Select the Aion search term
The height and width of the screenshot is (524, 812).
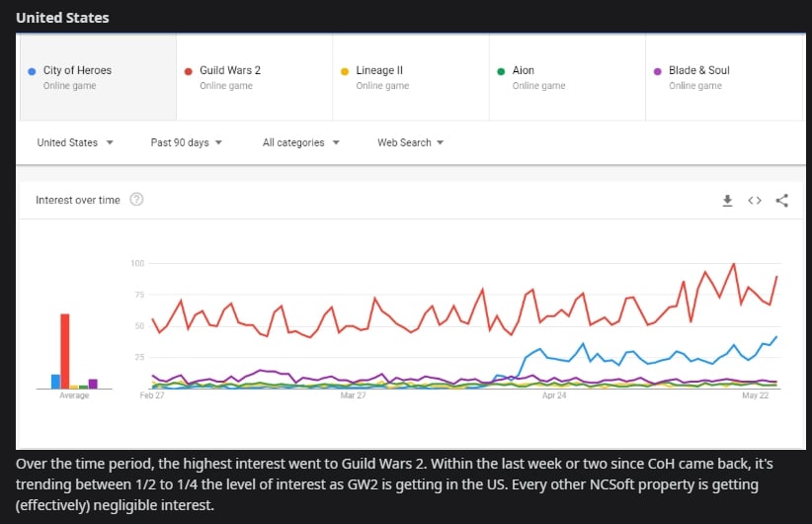click(567, 77)
